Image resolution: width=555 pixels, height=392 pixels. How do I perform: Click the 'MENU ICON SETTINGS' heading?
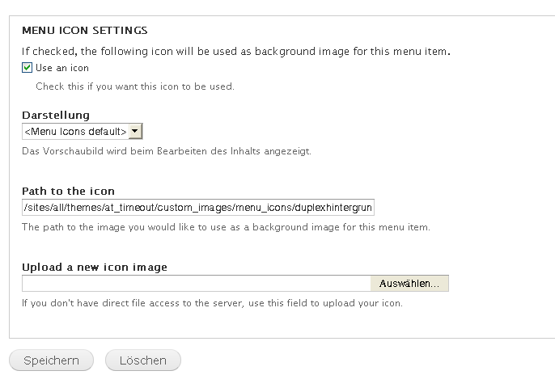click(x=84, y=31)
